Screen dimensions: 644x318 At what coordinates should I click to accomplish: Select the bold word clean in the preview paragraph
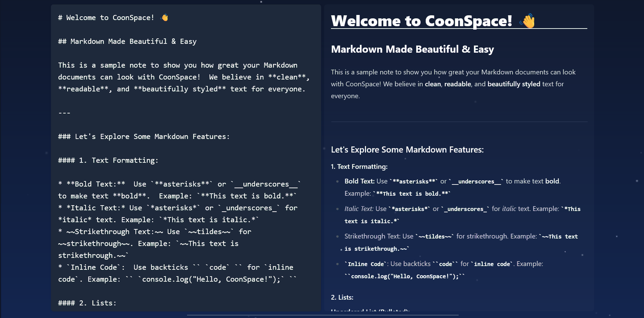(x=433, y=84)
